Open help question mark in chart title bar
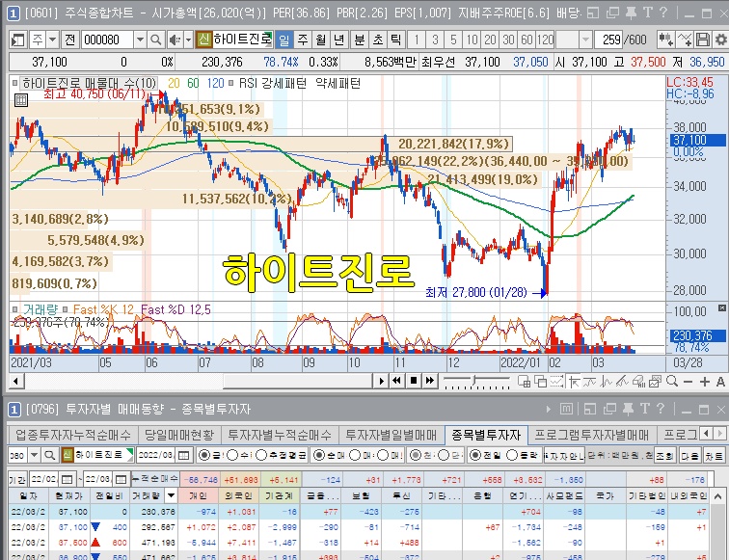Viewport: 729px width, 560px height. click(663, 13)
